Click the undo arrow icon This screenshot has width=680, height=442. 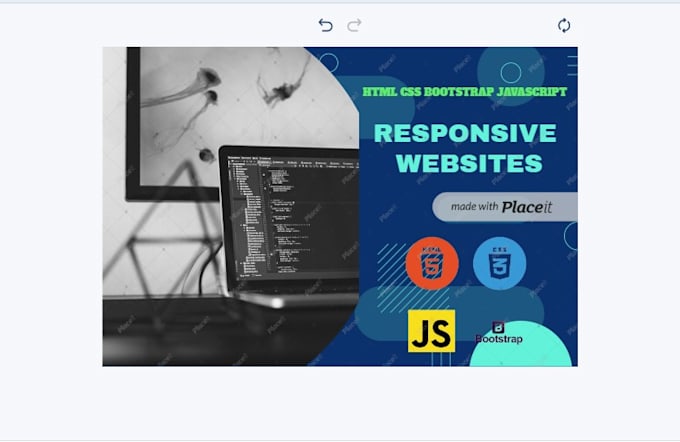[x=325, y=25]
